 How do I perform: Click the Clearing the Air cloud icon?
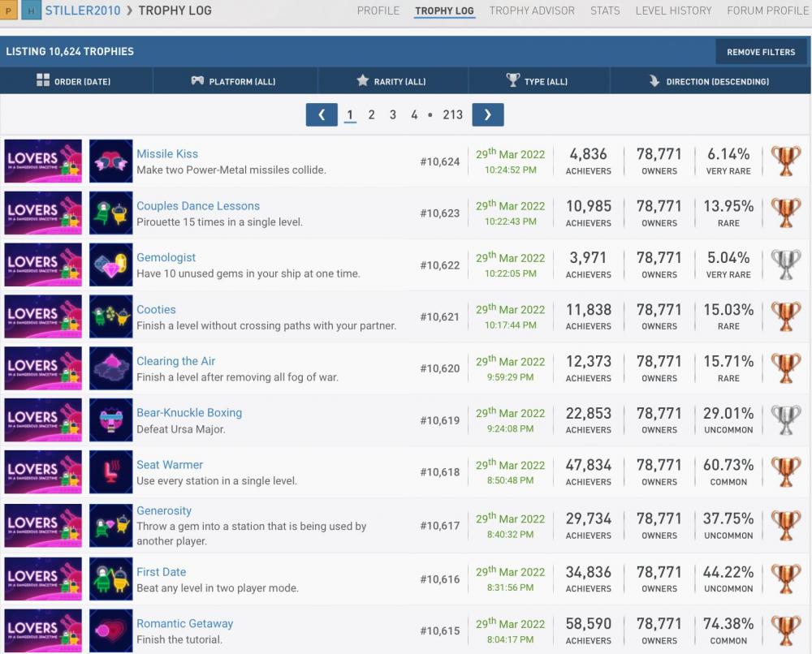[x=110, y=368]
